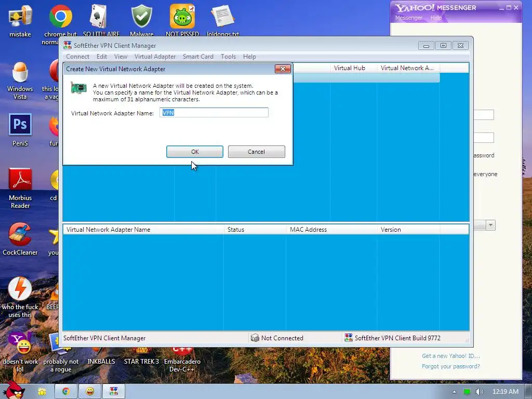Open the volume speaker tray icon
532x399 pixels.
tap(480, 392)
